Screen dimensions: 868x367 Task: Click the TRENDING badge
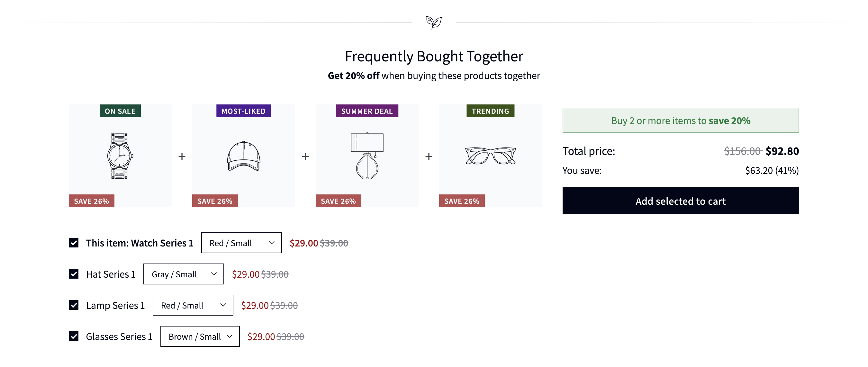[490, 111]
